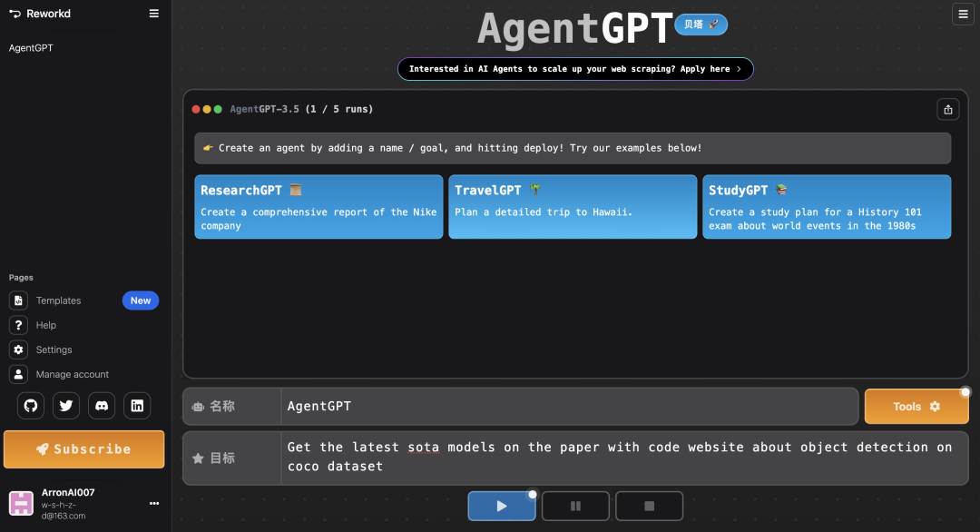980x532 pixels.
Task: Collapse the sidebar with hamburger icon next to Reworkd
Action: click(153, 13)
